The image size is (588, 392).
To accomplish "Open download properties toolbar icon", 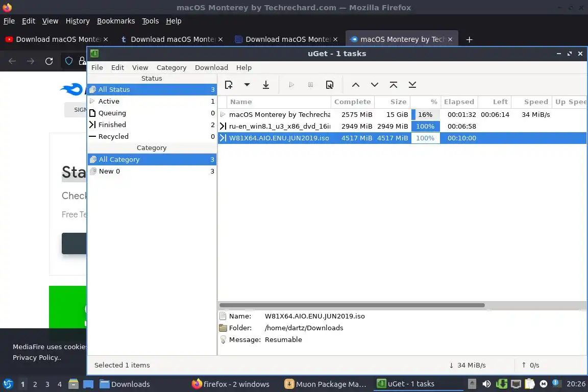I will [x=330, y=85].
